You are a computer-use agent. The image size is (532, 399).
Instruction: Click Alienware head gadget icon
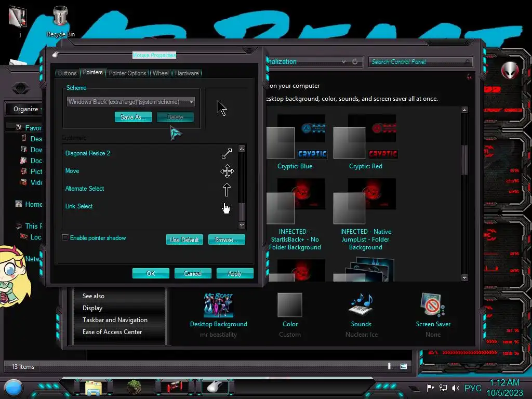pyautogui.click(x=510, y=71)
